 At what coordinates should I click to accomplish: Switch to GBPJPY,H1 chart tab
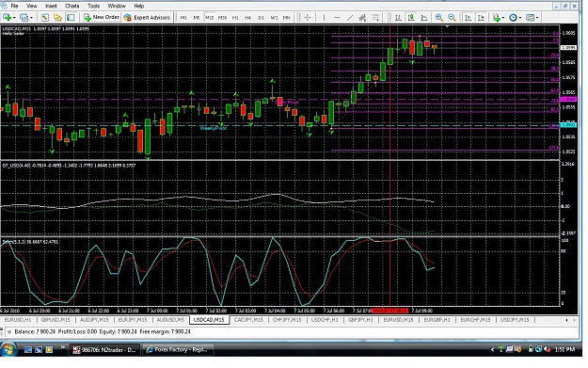pyautogui.click(x=360, y=320)
